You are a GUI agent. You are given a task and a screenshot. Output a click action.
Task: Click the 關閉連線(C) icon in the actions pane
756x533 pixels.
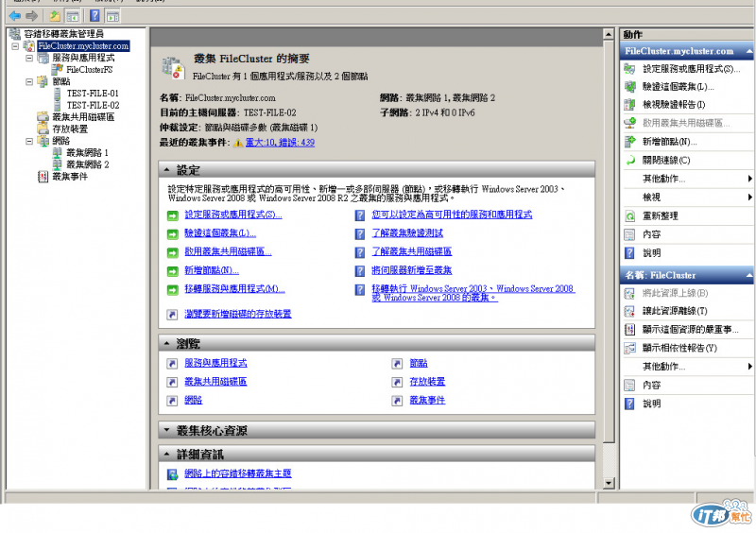pos(629,160)
